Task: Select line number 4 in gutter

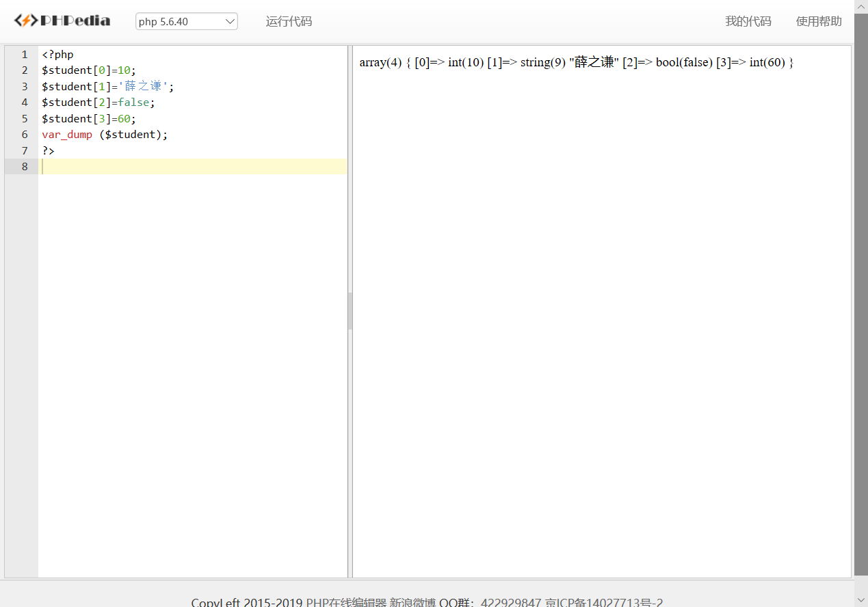Action: coord(25,103)
